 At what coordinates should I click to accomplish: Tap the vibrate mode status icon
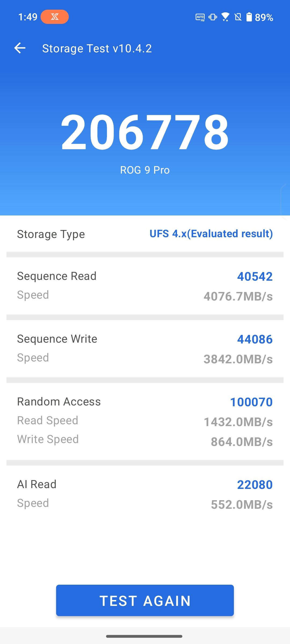pos(213,17)
